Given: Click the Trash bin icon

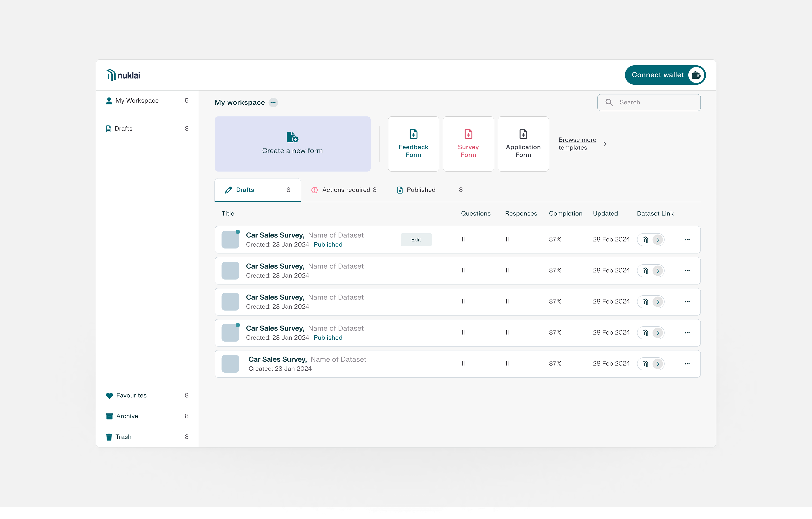Looking at the screenshot, I should coord(109,437).
